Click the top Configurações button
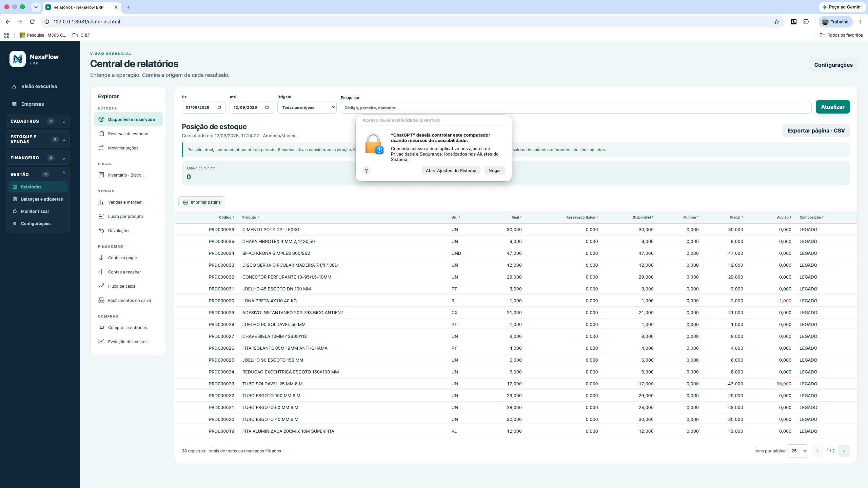 click(833, 65)
